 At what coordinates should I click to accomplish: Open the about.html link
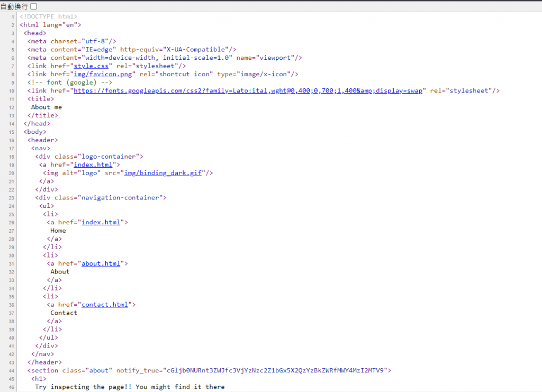point(101,263)
